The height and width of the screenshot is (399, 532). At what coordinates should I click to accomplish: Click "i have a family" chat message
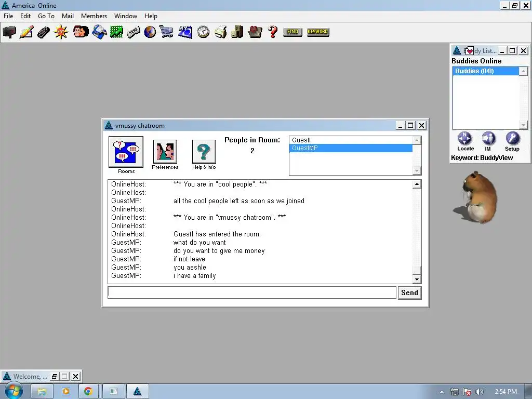tap(194, 276)
